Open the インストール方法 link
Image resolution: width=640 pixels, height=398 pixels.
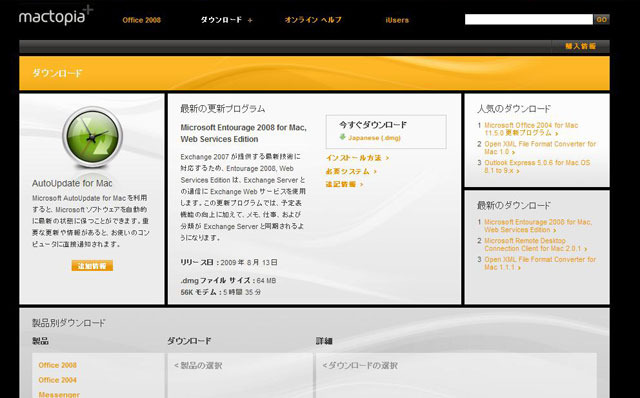tap(357, 158)
